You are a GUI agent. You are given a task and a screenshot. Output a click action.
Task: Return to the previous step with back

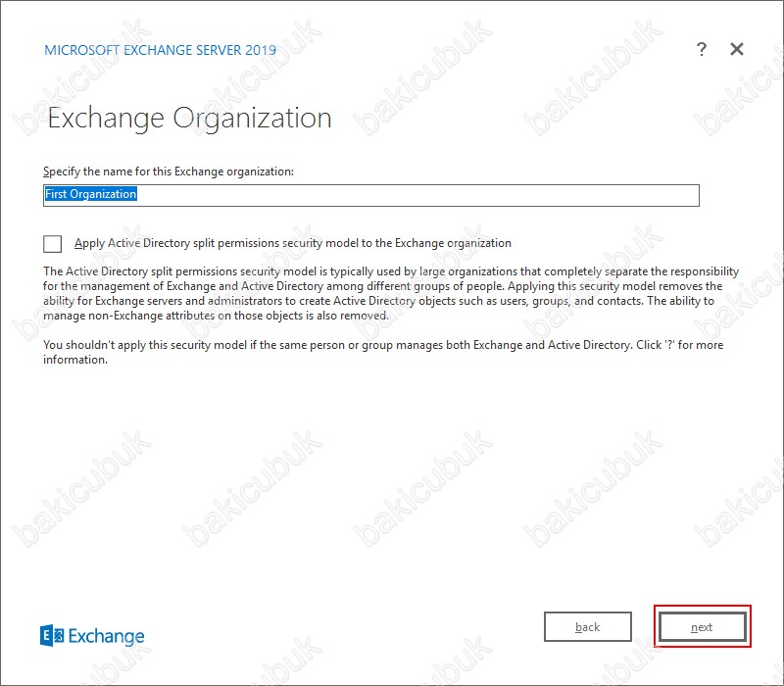click(x=587, y=626)
